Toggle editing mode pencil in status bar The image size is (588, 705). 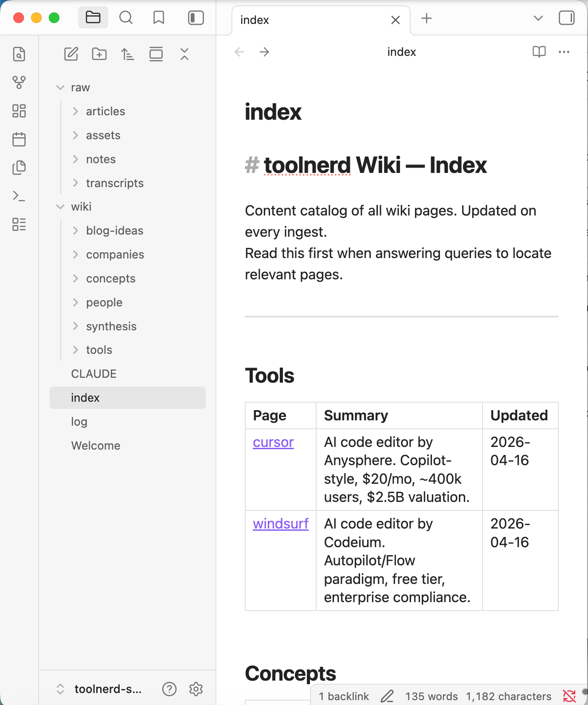pyautogui.click(x=387, y=697)
